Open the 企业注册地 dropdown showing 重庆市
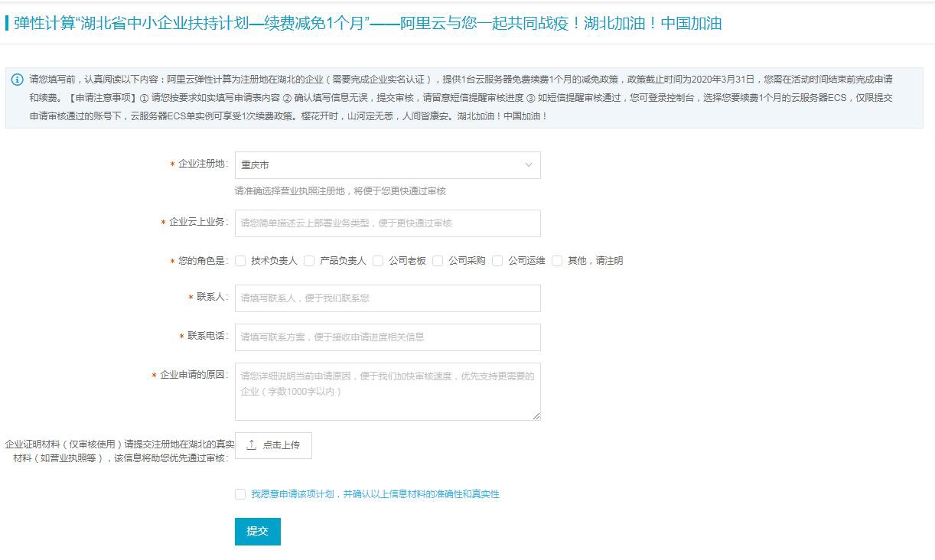This screenshot has width=935, height=560. (387, 165)
